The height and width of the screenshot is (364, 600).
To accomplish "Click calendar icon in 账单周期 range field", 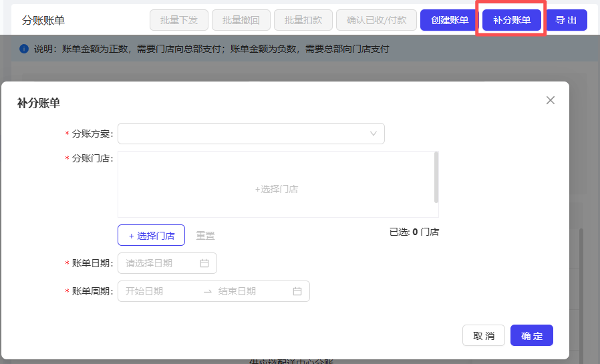I will [x=297, y=291].
